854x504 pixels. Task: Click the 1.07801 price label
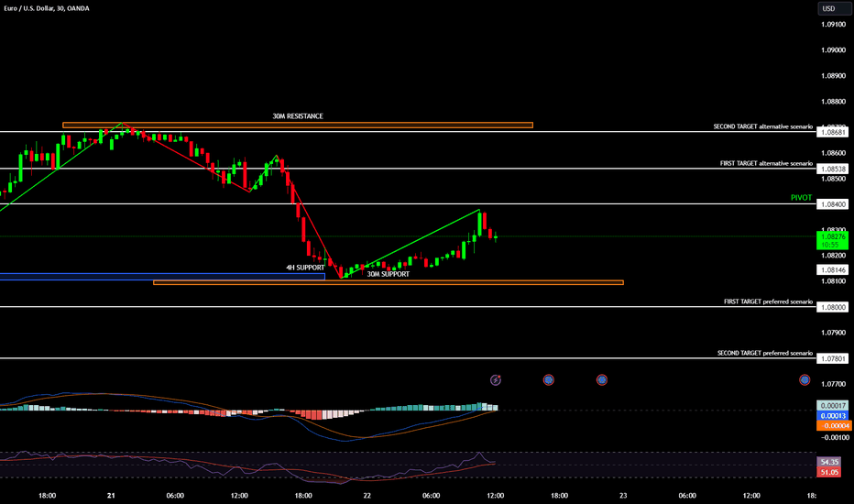tap(833, 358)
